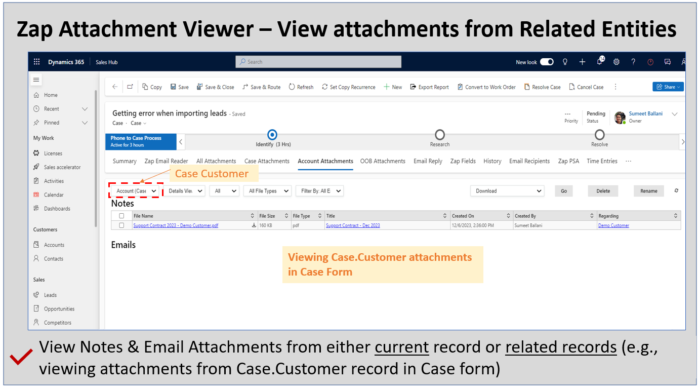Open Account (Case Customer) entity dropdown
This screenshot has width=700, height=388.
tap(136, 191)
